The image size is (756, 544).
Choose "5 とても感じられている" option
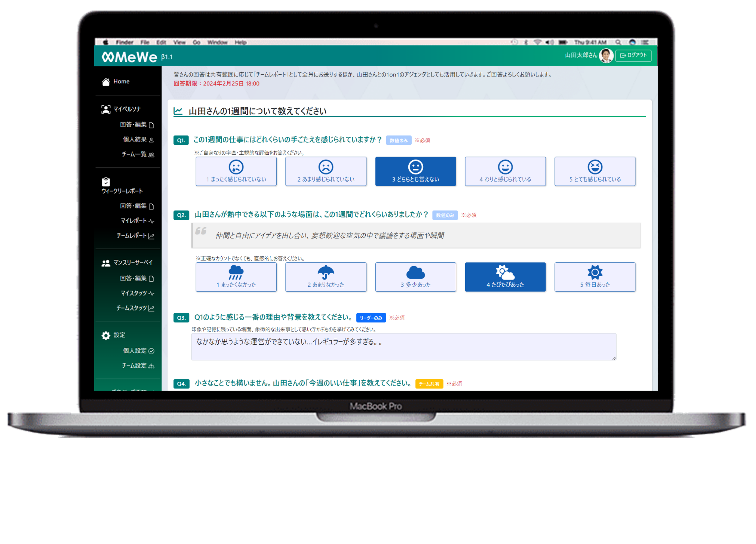(595, 171)
